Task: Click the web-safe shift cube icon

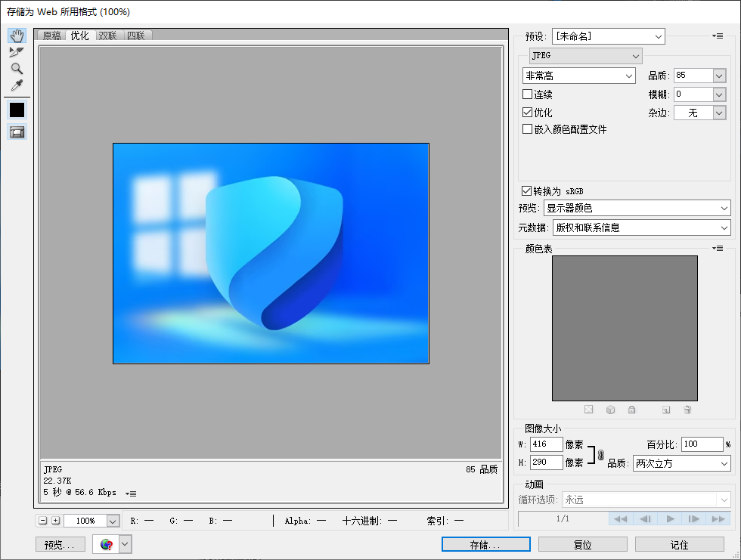Action: (611, 410)
